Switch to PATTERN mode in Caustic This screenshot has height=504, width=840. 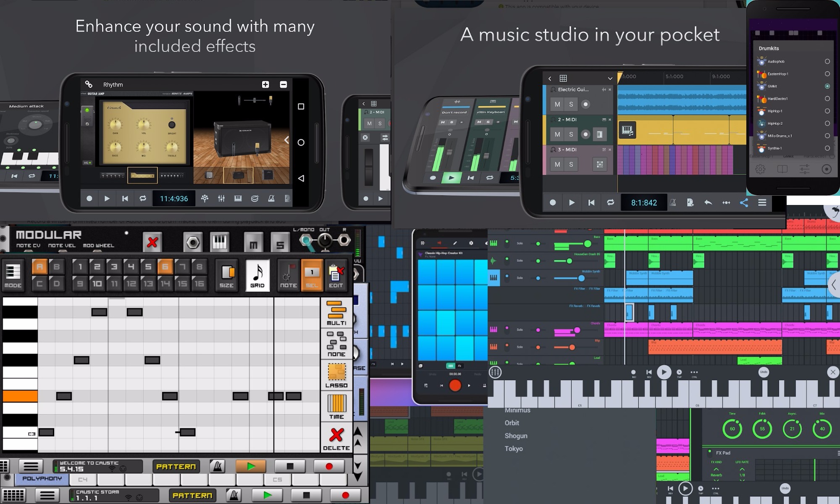click(x=176, y=466)
